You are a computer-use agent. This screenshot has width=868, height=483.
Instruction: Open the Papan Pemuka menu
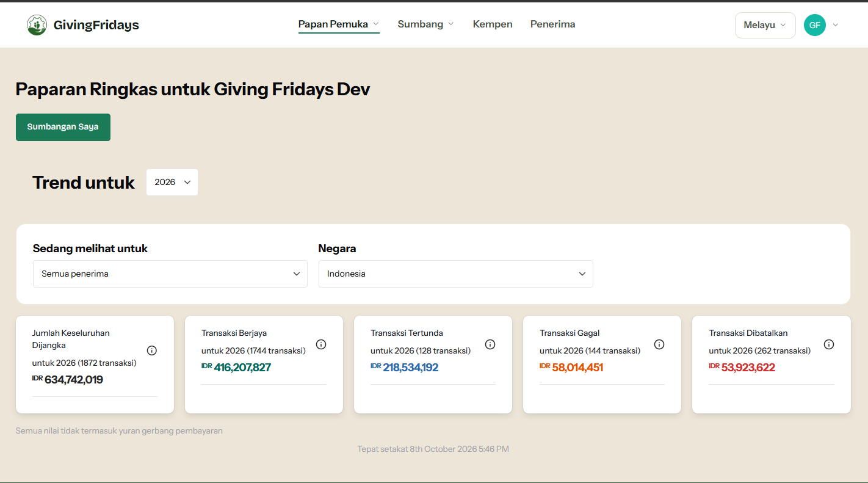pos(339,24)
